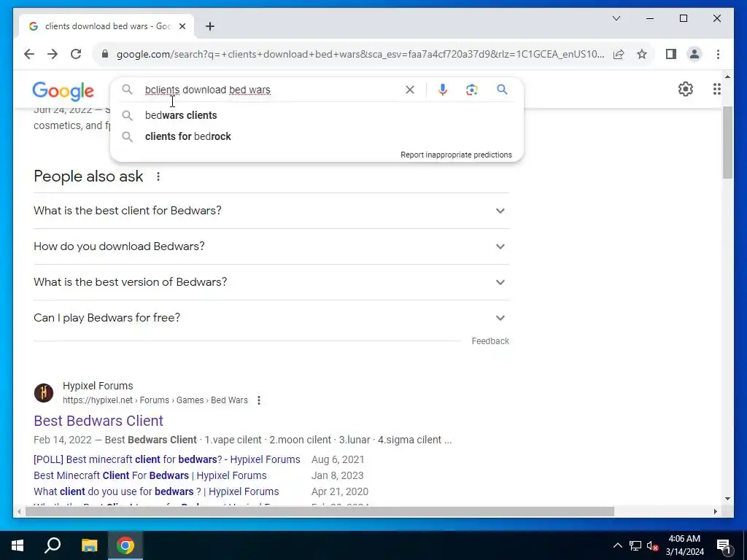Start voice search with the microphone
Image resolution: width=747 pixels, height=560 pixels.
pos(443,90)
